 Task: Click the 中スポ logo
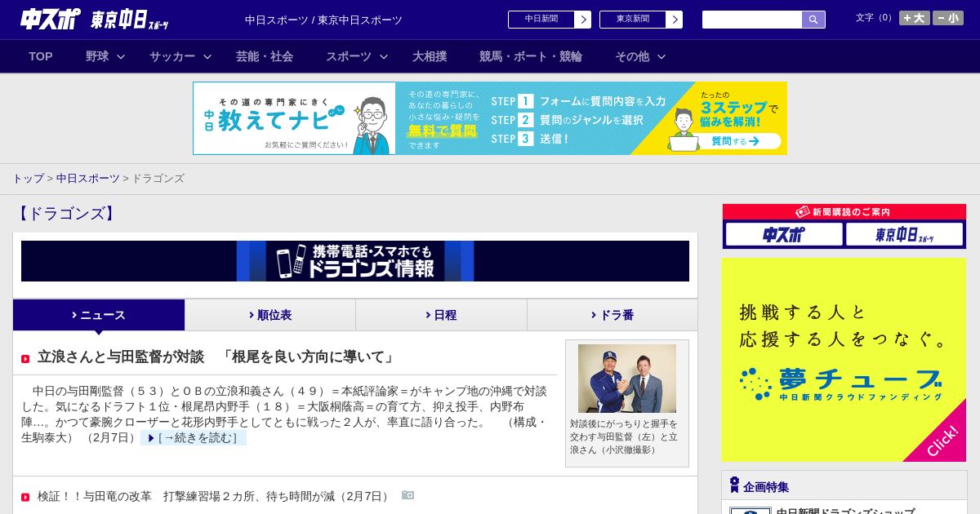(x=51, y=19)
